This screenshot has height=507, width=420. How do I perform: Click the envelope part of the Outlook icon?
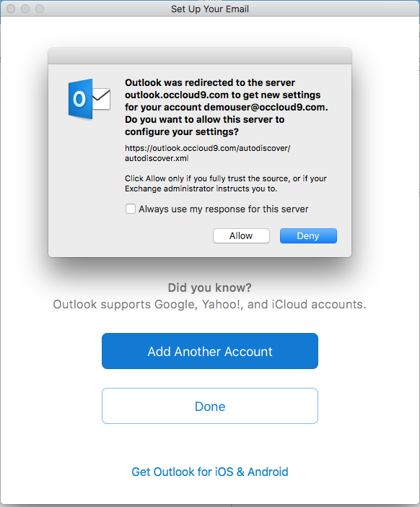click(102, 99)
